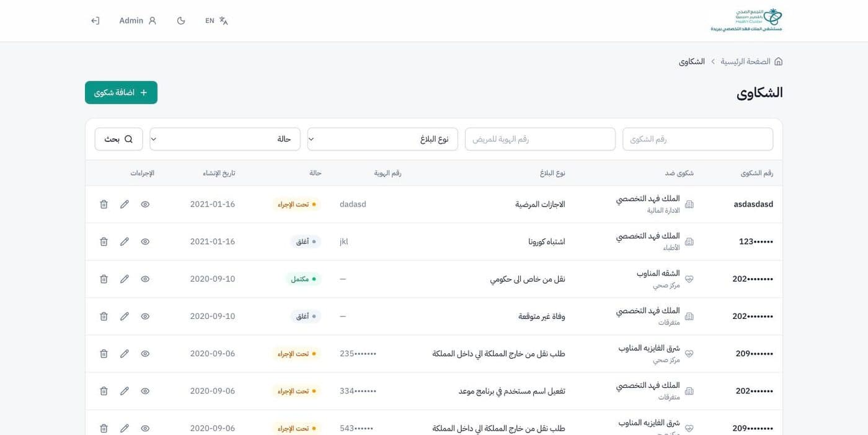868x435 pixels.
Task: Click the heart icon beside الشقه المناوب
Action: [x=689, y=279]
